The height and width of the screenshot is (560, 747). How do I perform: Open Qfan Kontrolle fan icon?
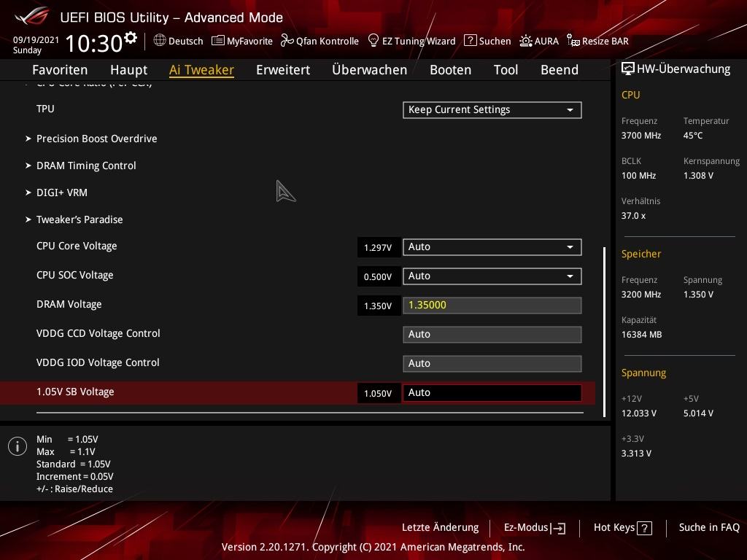[x=287, y=41]
